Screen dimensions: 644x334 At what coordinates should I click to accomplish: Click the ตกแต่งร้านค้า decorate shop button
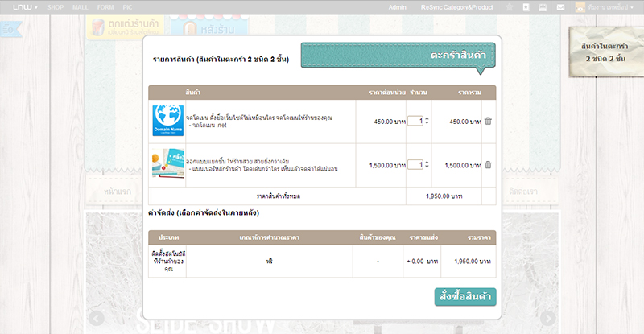[125, 27]
